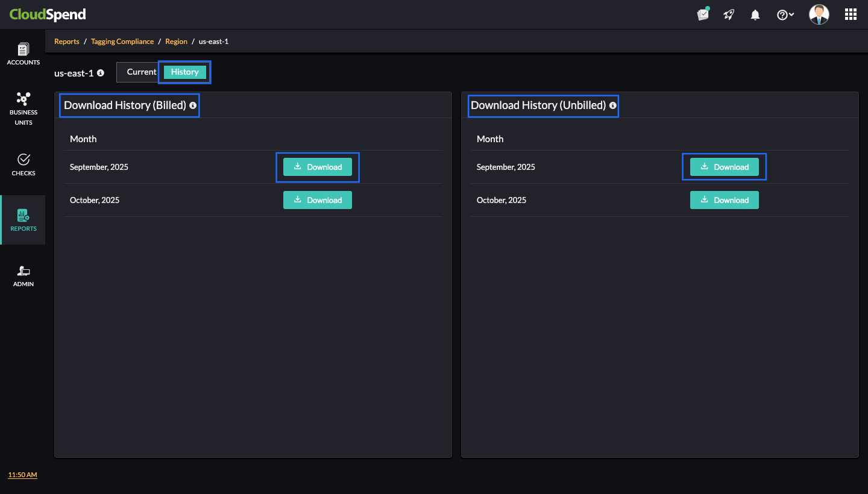
Task: Expand the help question mark dropdown
Action: coord(785,15)
